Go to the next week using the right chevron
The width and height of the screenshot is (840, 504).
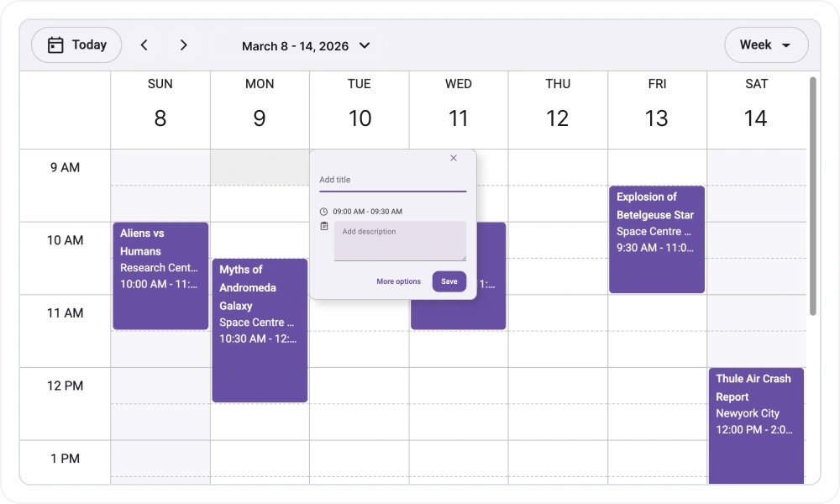(x=183, y=45)
